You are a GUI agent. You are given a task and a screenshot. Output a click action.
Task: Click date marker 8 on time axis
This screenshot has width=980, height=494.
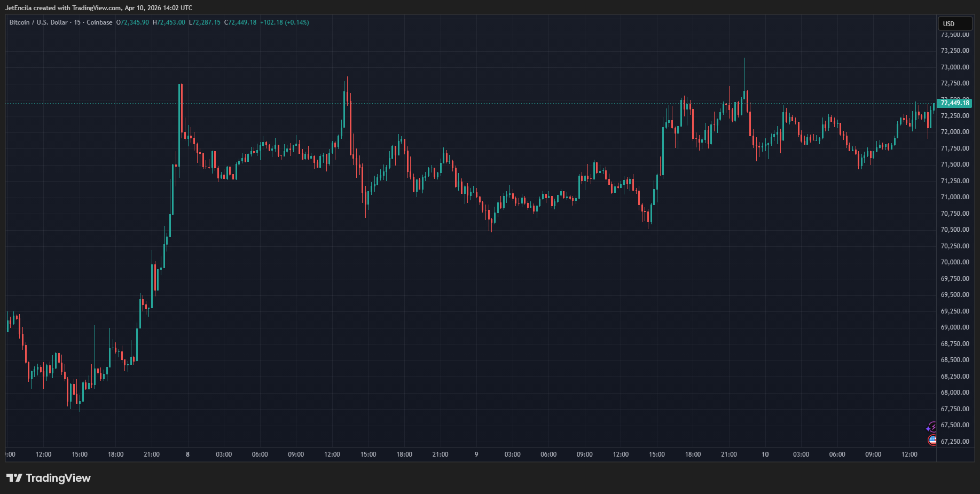pos(187,454)
